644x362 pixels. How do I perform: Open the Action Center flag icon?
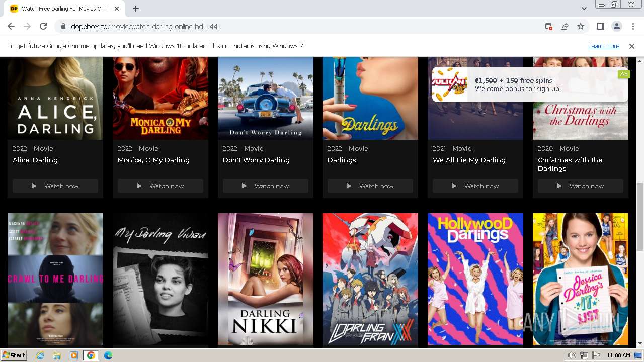596,355
